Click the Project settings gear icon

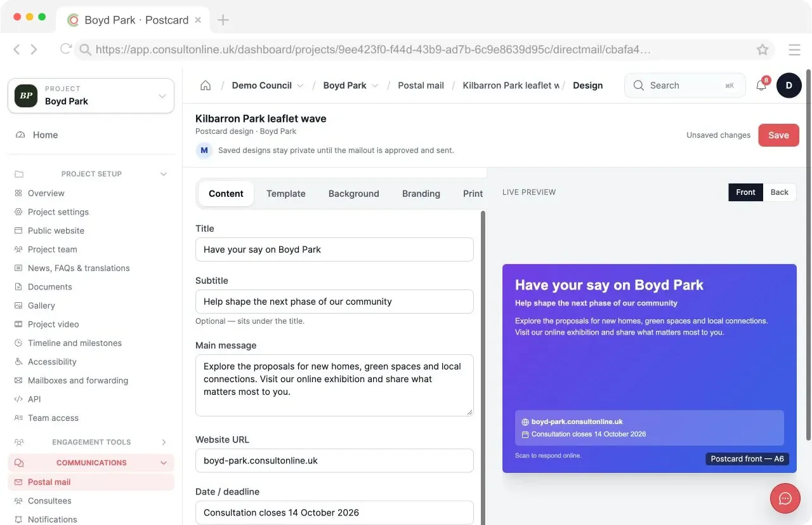pos(18,212)
